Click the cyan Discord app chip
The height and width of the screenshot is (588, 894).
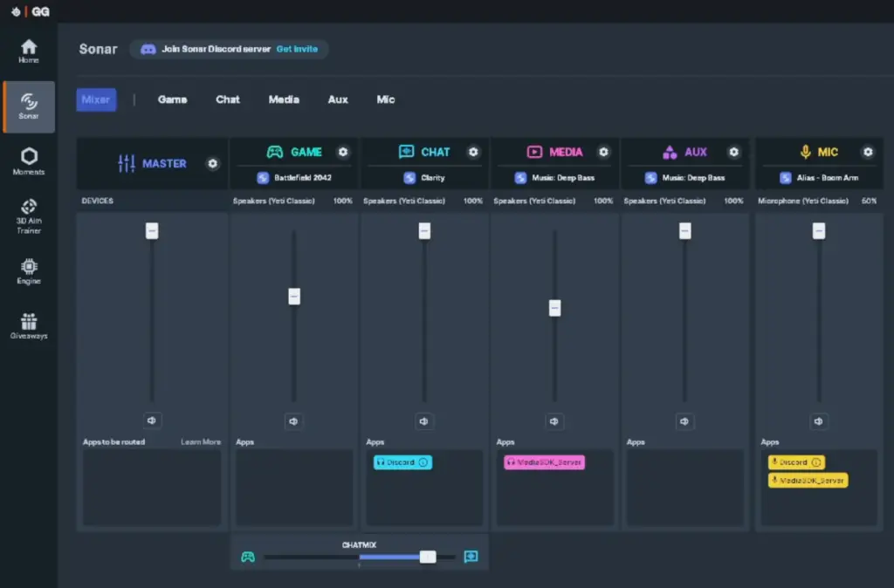tap(402, 462)
